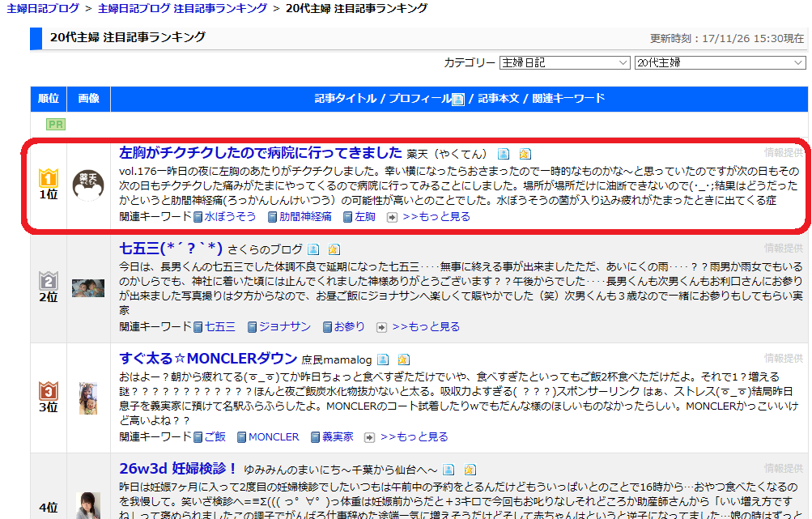Screen dimensions: 812x519
Task: Click the profile icon in table header
Action: (457, 100)
